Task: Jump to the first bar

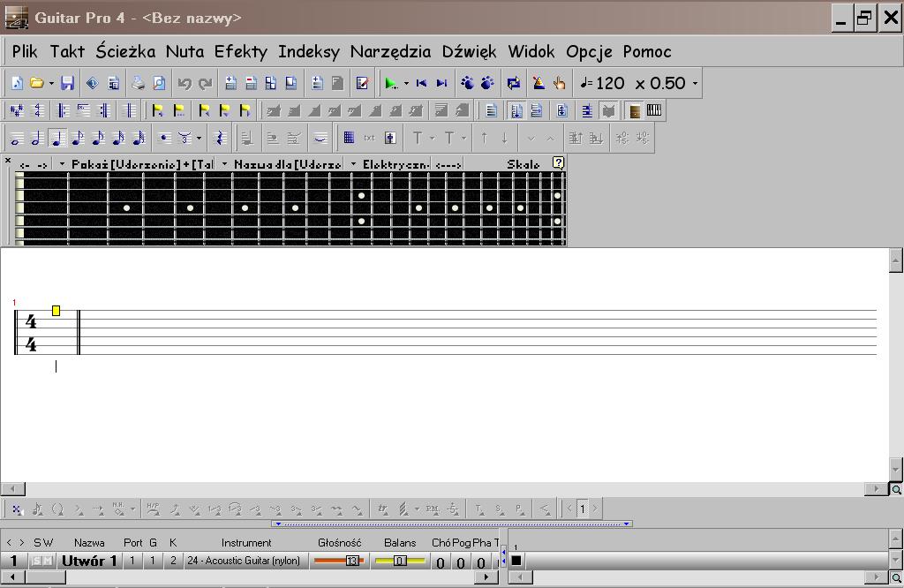Action: [421, 84]
